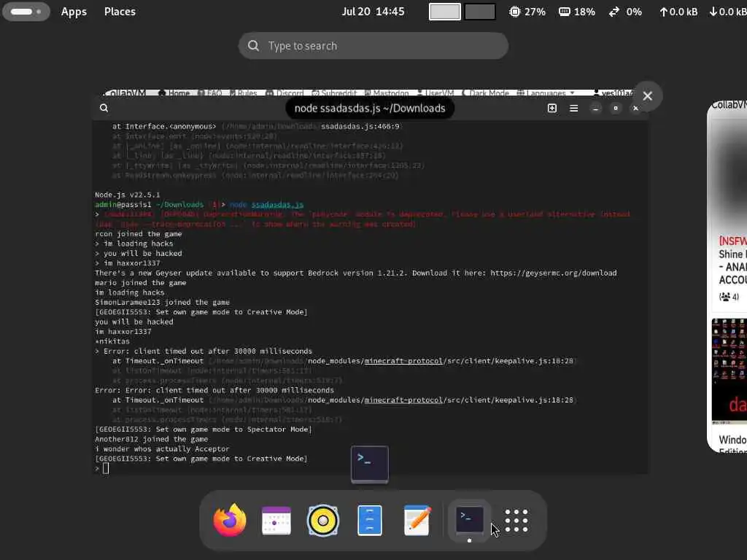Close the terminal window from overview
This screenshot has height=560, width=747.
click(648, 96)
